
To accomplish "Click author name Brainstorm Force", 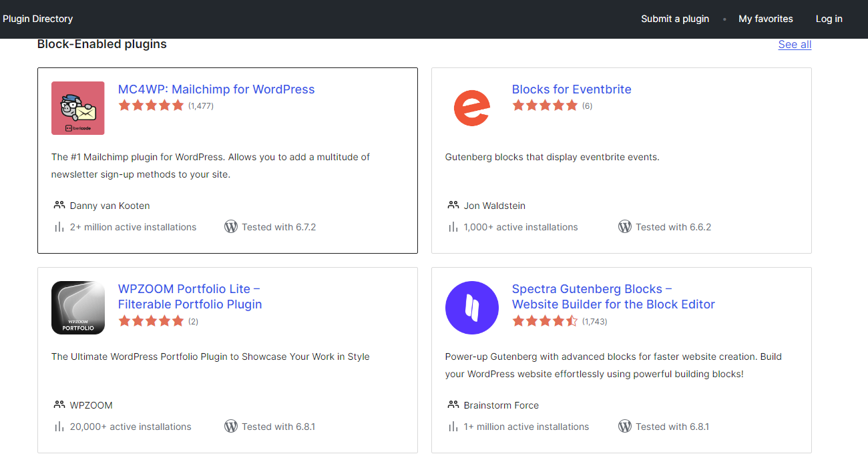I will (501, 405).
